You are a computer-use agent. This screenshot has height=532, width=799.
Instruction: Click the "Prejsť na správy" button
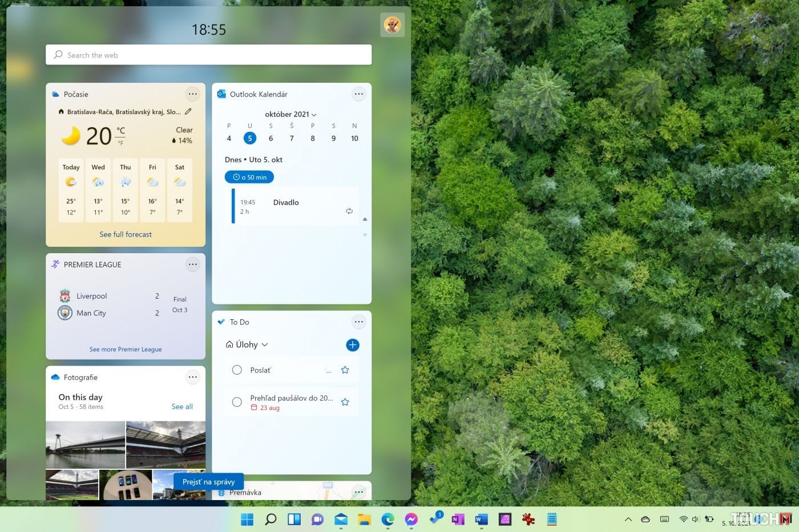pyautogui.click(x=208, y=481)
